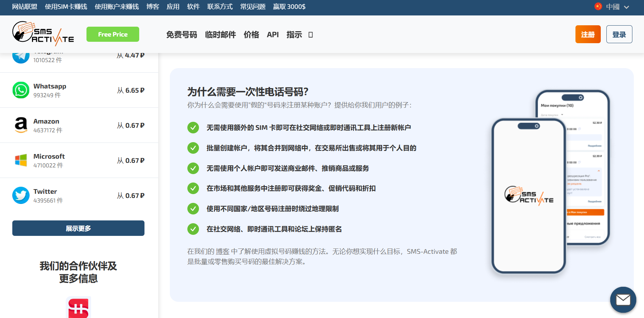Click the Twitter bird icon

point(21,196)
